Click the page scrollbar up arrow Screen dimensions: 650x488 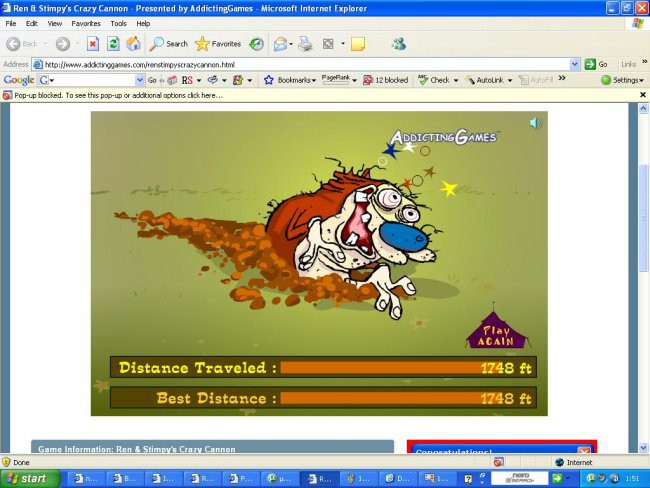643,109
